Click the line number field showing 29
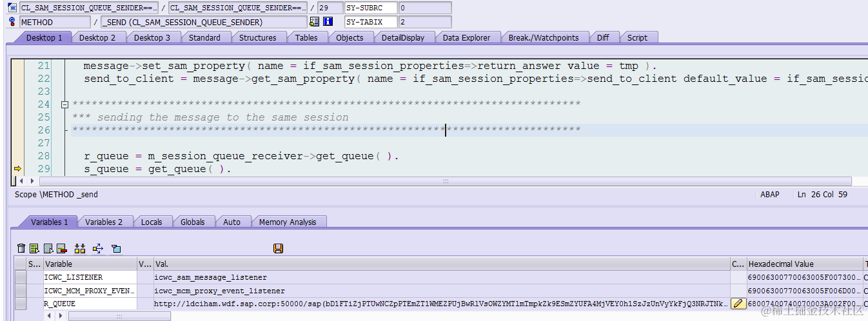 pos(330,8)
